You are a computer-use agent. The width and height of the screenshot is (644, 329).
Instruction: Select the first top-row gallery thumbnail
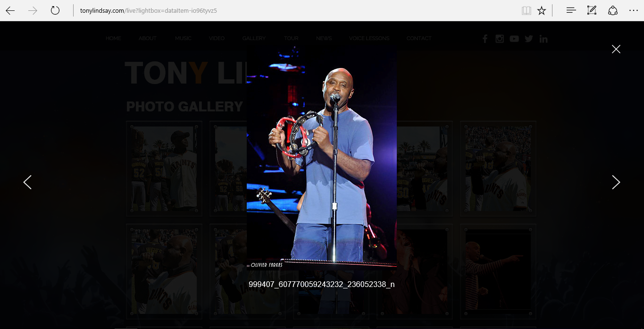164,169
